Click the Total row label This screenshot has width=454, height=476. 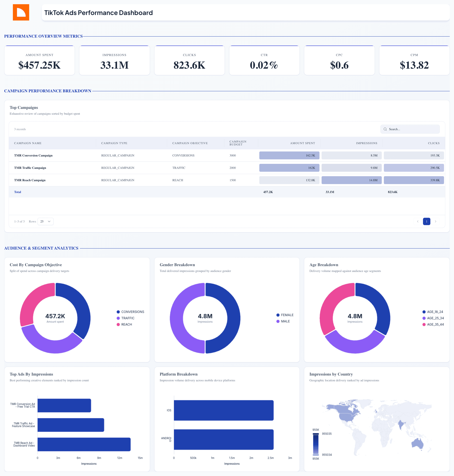[x=17, y=192]
